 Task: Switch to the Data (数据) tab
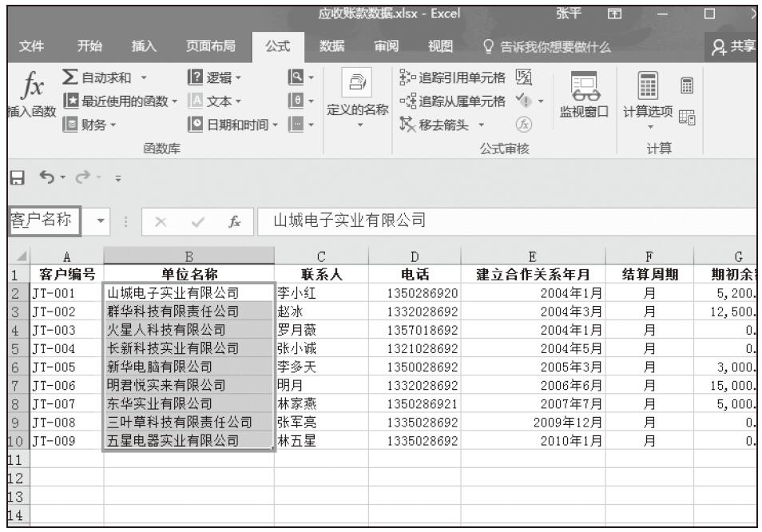(331, 45)
